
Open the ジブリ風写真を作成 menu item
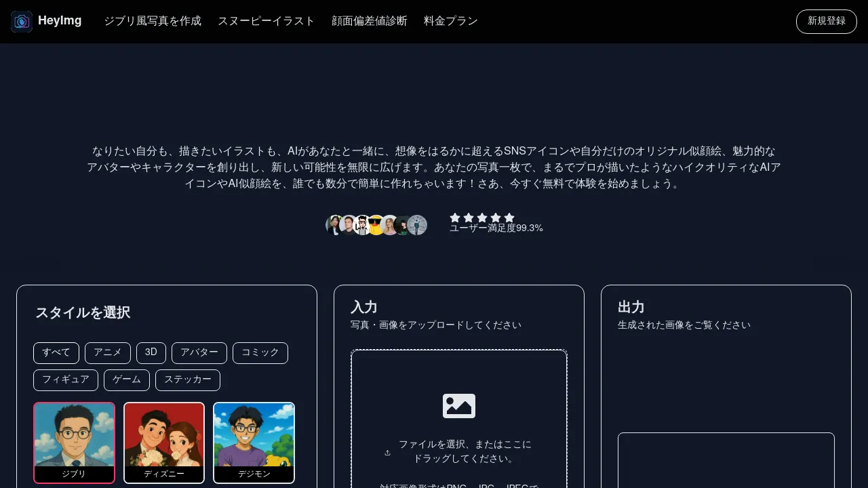[153, 21]
